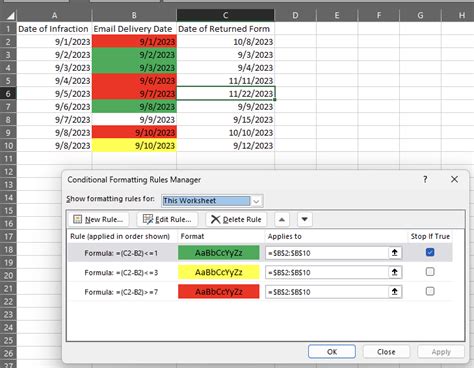
Task: Open the 'Show formatting rules for' dropdown
Action: pyautogui.click(x=256, y=201)
